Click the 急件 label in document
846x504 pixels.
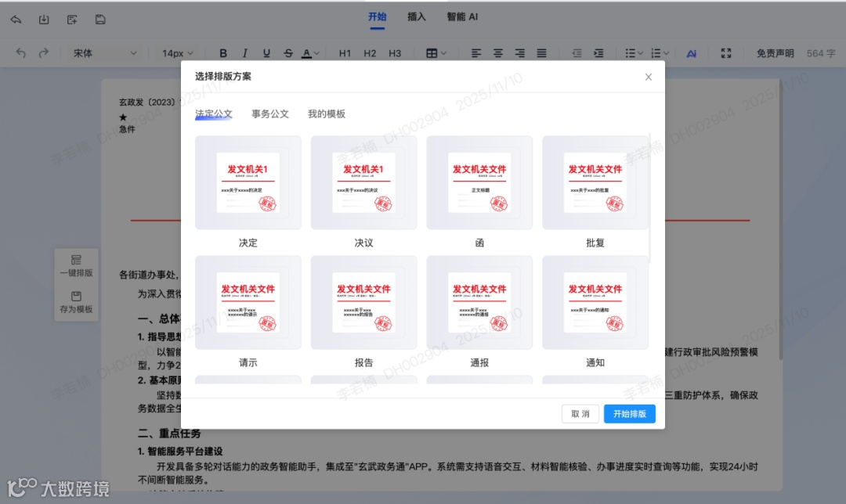pyautogui.click(x=128, y=129)
